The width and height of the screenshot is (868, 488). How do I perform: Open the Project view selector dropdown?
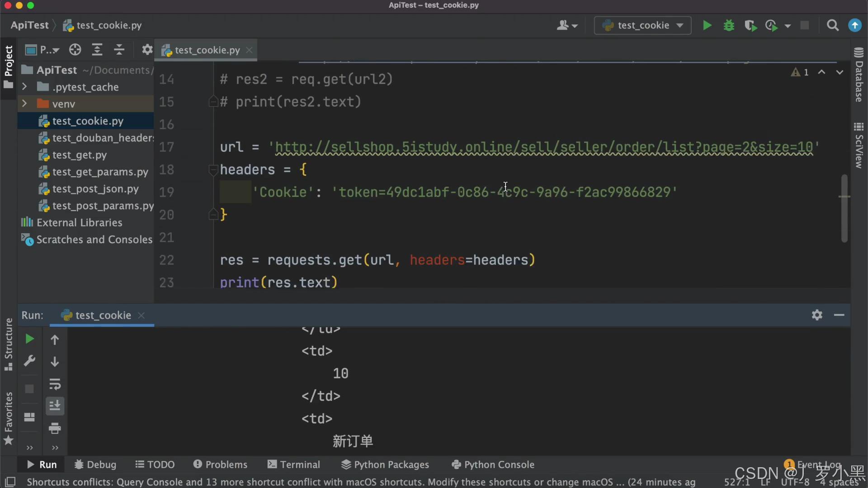tap(42, 50)
